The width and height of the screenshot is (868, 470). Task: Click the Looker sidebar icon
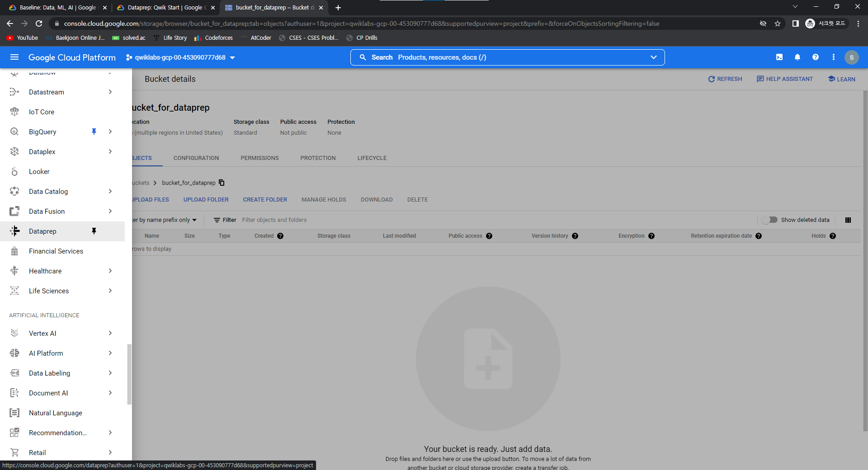click(x=14, y=172)
